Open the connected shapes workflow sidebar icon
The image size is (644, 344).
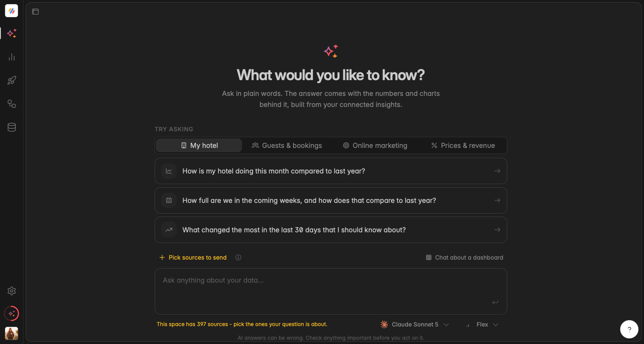[11, 104]
